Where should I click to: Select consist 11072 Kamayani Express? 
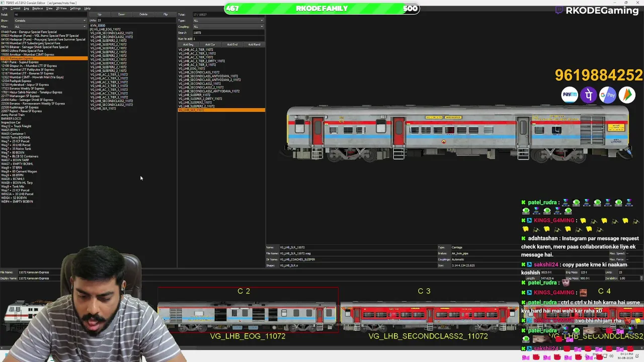pos(44,58)
